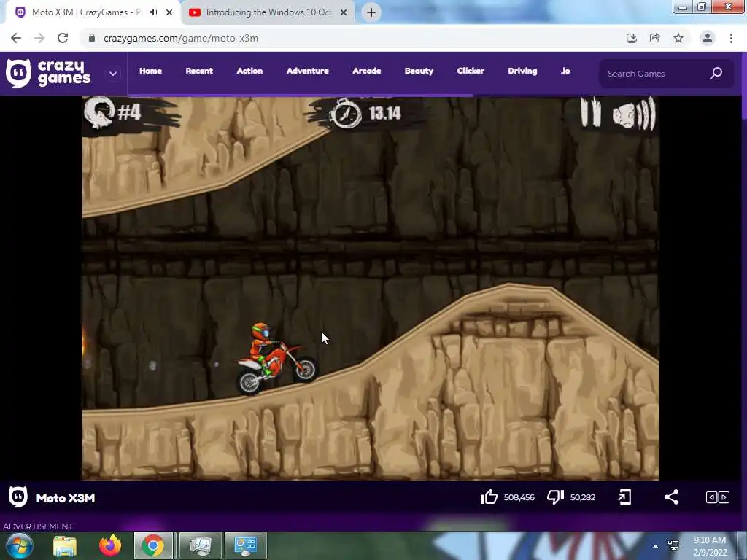Click the network tray icon
This screenshot has width=747, height=560.
(673, 545)
